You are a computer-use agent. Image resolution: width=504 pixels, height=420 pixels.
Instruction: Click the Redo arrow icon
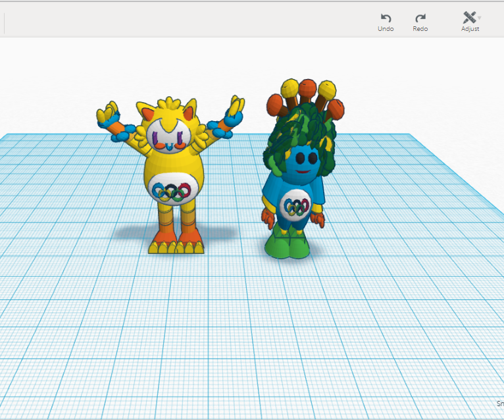(x=420, y=18)
